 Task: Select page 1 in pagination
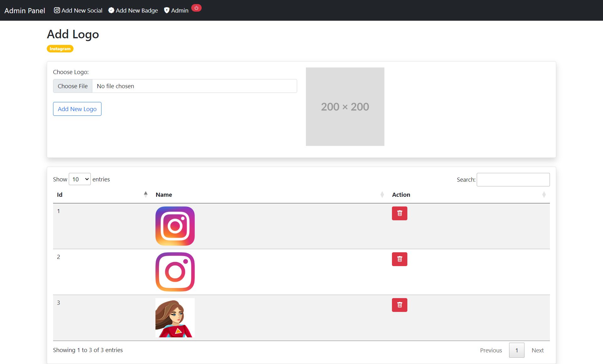click(x=517, y=350)
